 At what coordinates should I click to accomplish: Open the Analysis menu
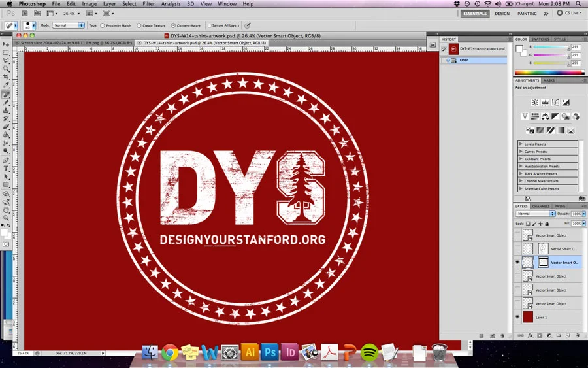(171, 4)
